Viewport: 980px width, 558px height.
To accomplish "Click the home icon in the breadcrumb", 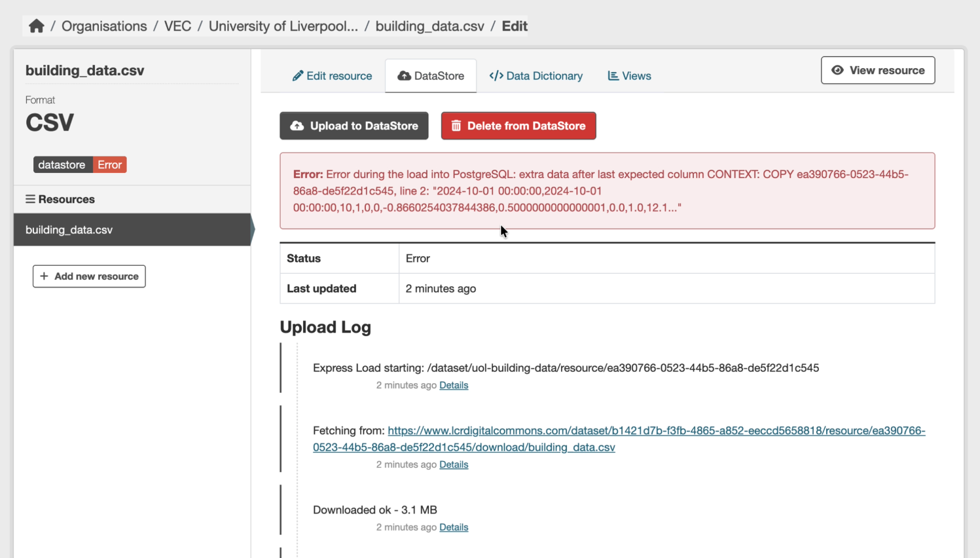I will click(x=36, y=25).
